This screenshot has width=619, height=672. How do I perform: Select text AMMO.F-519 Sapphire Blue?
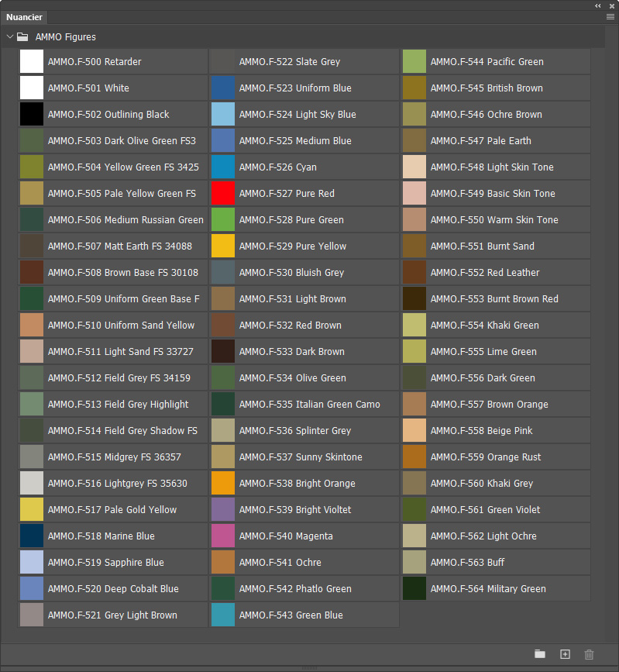click(106, 562)
